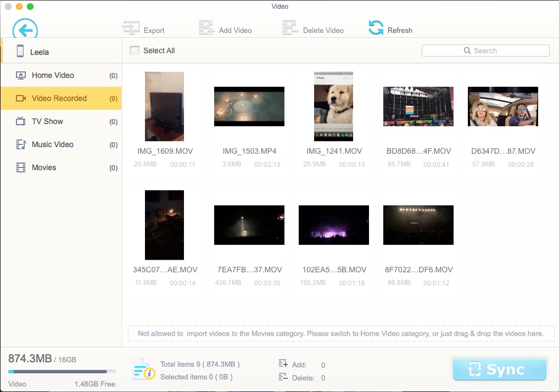Screen dimensions: 559x392
Task: Click the 00:02:13 duration text
Action: 267,164
